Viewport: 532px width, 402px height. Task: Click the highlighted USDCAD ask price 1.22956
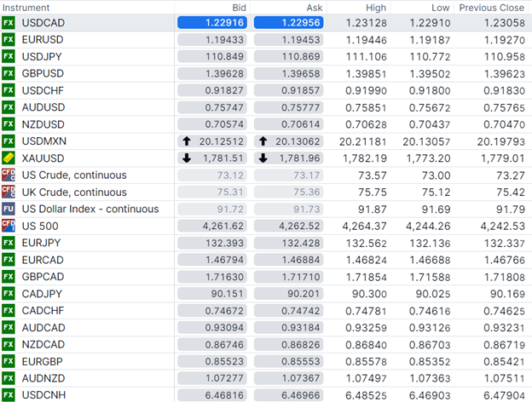click(286, 22)
